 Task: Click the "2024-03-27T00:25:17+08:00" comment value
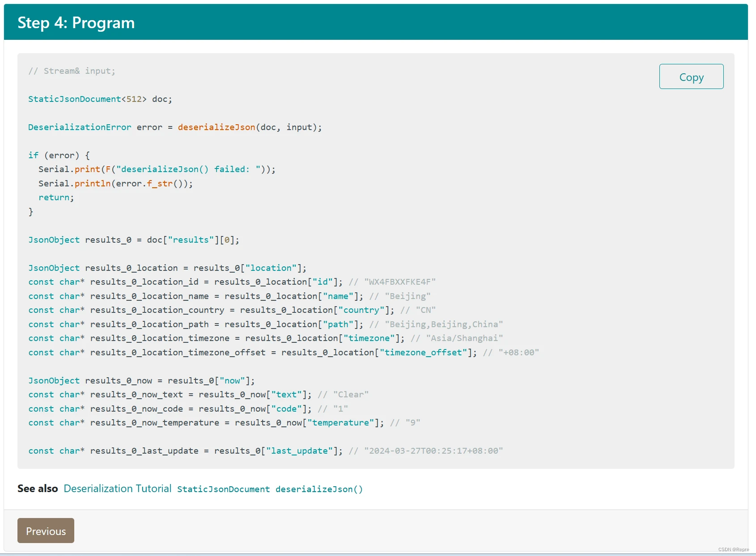click(433, 451)
